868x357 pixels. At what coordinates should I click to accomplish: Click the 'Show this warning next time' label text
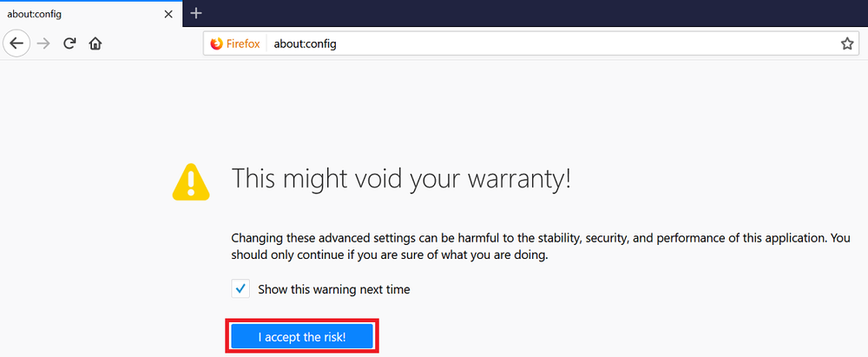(334, 289)
